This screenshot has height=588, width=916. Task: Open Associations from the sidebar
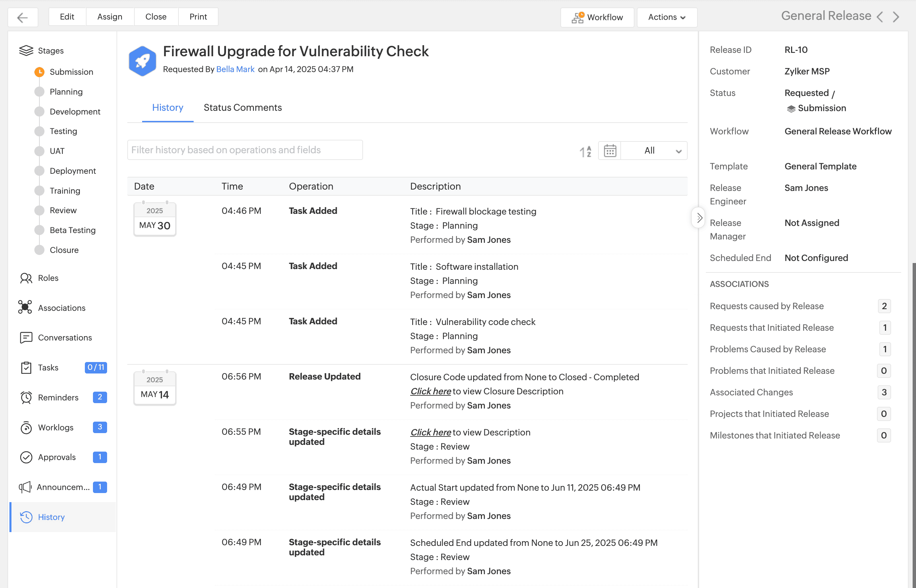click(x=61, y=308)
